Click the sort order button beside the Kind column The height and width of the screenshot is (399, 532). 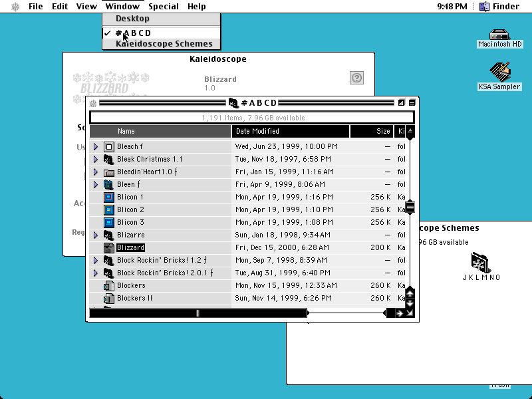(x=410, y=131)
